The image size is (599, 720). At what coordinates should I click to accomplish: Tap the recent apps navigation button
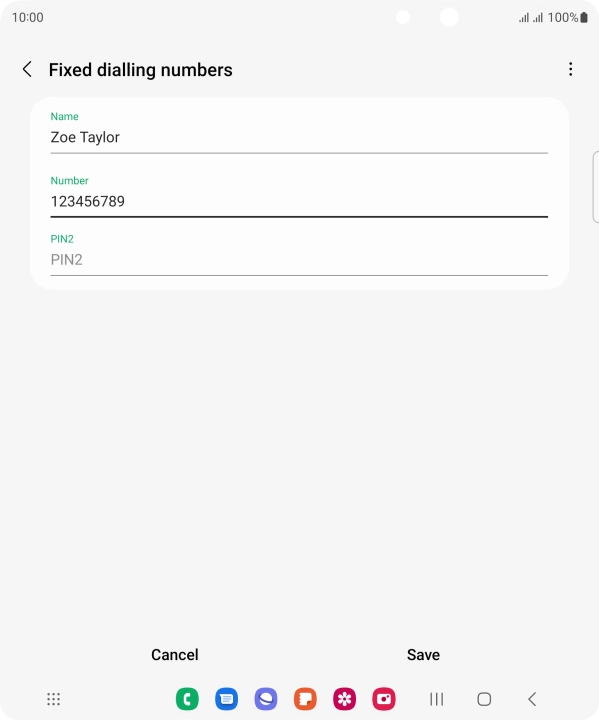[436, 699]
